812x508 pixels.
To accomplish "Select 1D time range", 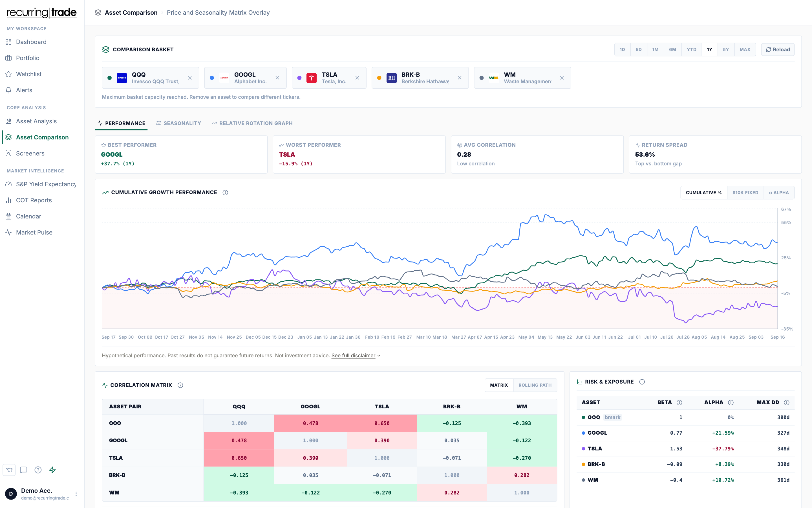I will [x=623, y=50].
